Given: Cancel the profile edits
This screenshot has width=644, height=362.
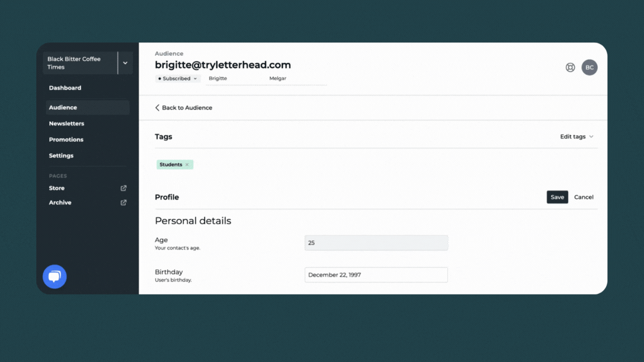Looking at the screenshot, I should point(584,197).
